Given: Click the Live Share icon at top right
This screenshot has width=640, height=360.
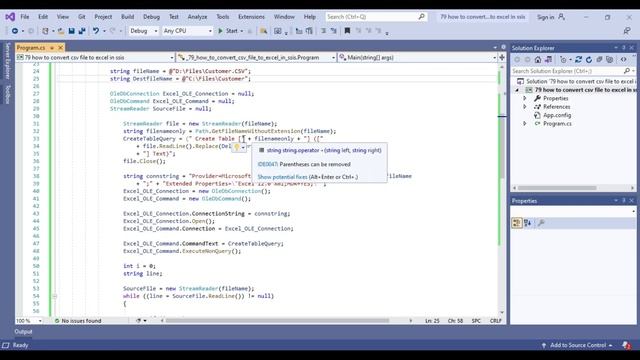Looking at the screenshot, I should click(627, 31).
